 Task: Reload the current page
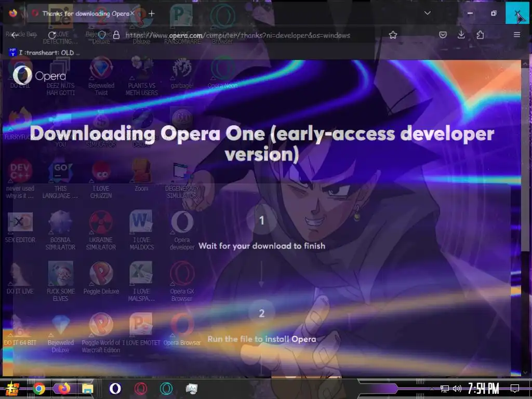click(52, 35)
